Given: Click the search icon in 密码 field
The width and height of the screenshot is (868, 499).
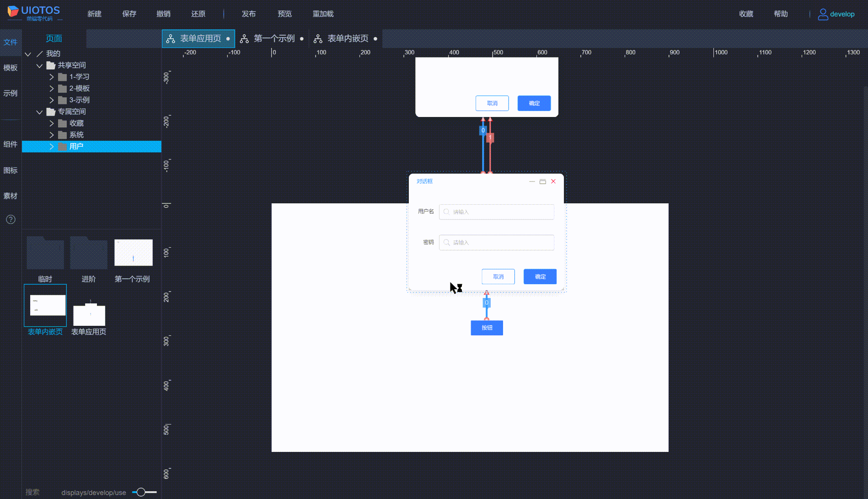Looking at the screenshot, I should pos(446,243).
